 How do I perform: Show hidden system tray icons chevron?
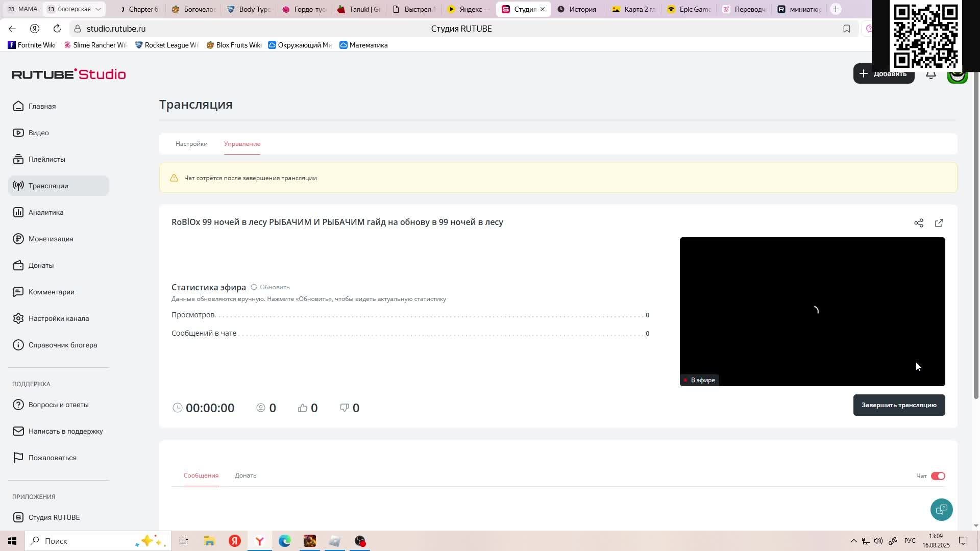coord(853,541)
